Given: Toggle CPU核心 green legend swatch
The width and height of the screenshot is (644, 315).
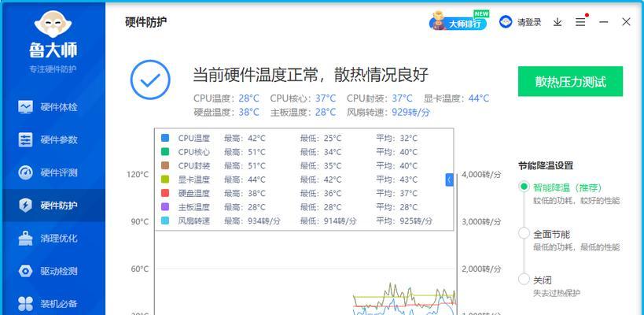Looking at the screenshot, I should [165, 152].
